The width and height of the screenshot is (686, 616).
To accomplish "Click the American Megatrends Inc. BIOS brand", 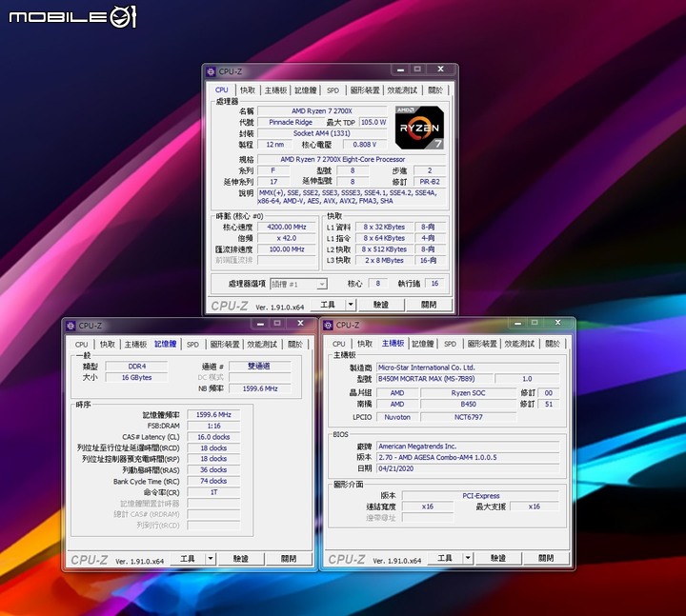I will [468, 447].
